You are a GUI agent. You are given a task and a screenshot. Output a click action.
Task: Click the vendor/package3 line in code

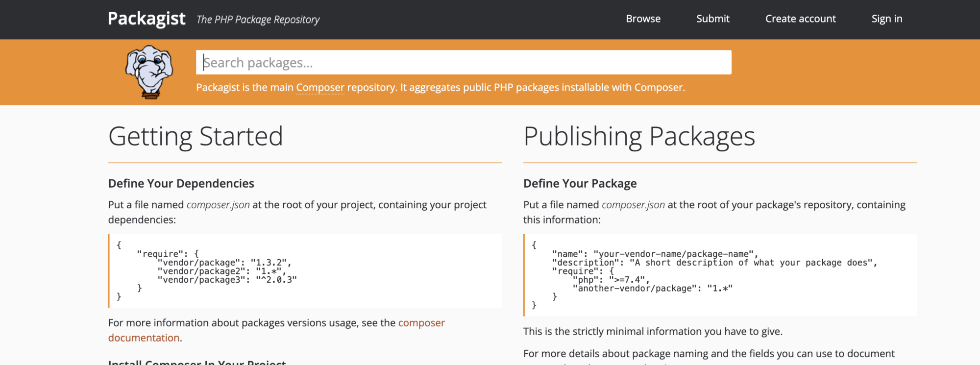pos(227,280)
